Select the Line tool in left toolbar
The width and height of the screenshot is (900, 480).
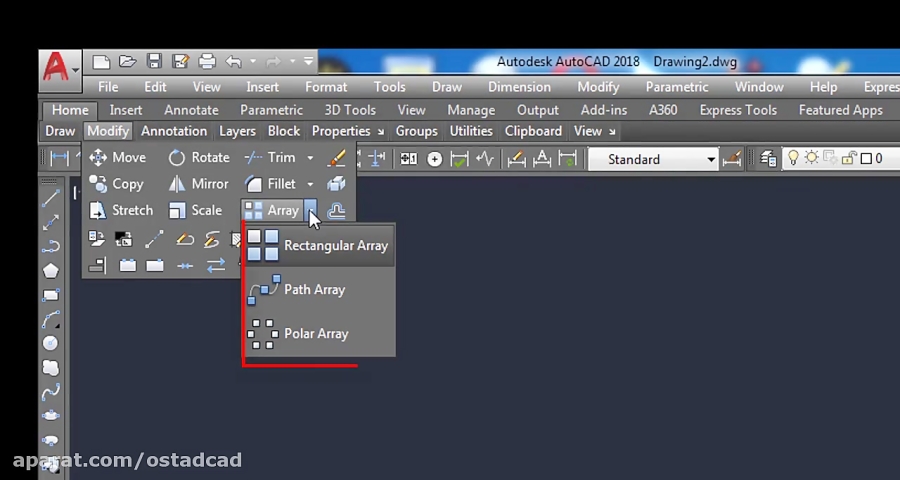[x=51, y=198]
